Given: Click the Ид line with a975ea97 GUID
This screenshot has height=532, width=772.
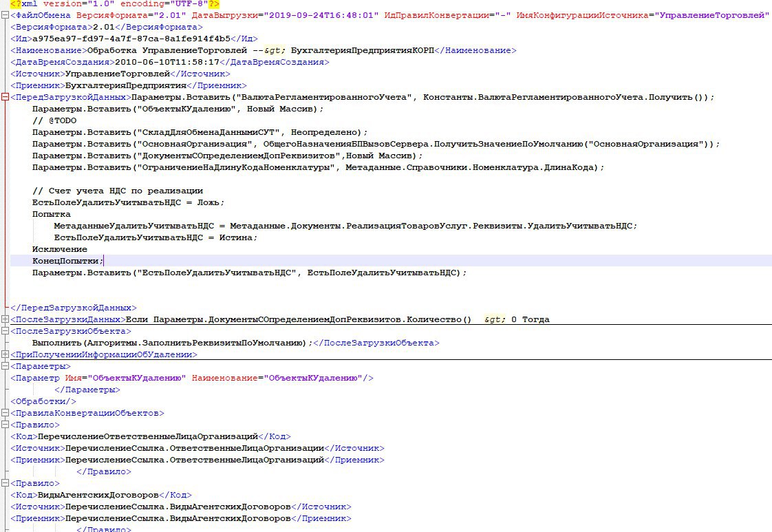Looking at the screenshot, I should click(x=134, y=39).
